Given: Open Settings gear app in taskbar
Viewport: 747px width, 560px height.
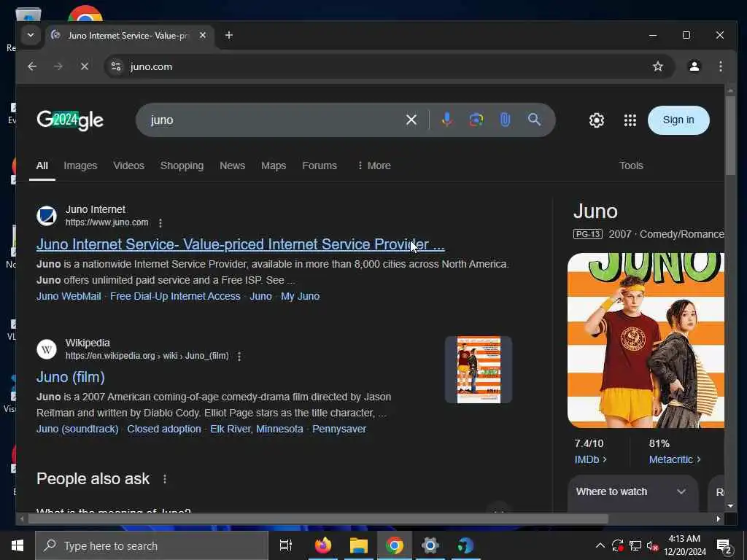Looking at the screenshot, I should [x=430, y=545].
